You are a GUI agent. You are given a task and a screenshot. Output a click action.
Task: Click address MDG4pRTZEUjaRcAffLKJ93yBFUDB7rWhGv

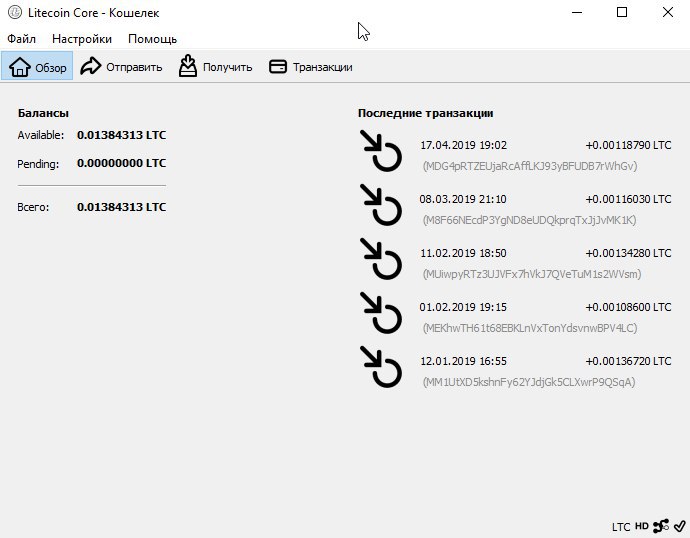(x=530, y=166)
